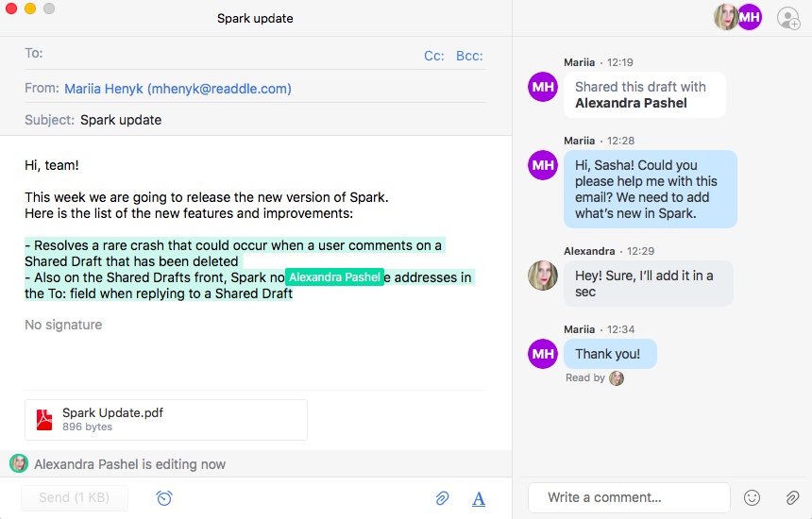Click the 'Read by' receipt label

(585, 377)
